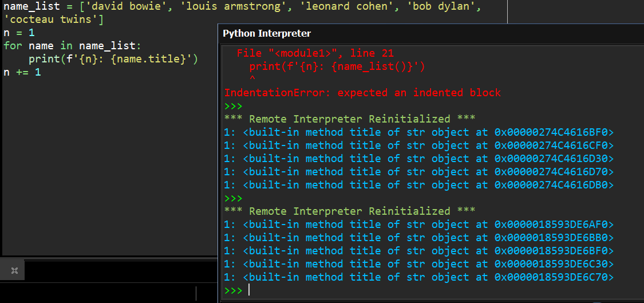The width and height of the screenshot is (644, 303).
Task: Click the output line ending in 0x0000018593DE6C70
Action: 418,277
